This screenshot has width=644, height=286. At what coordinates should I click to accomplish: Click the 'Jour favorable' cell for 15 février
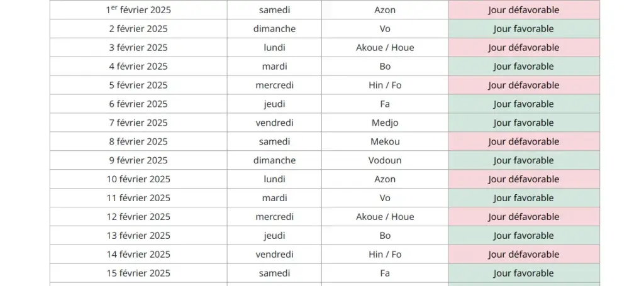point(523,274)
